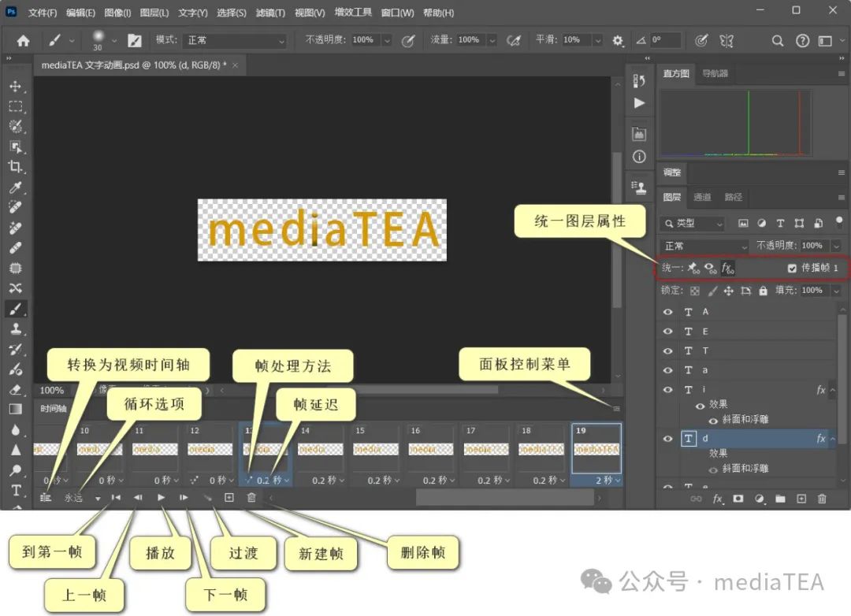This screenshot has width=851, height=616.
Task: Open the layer blend mode 正常 dropdown
Action: [704, 246]
